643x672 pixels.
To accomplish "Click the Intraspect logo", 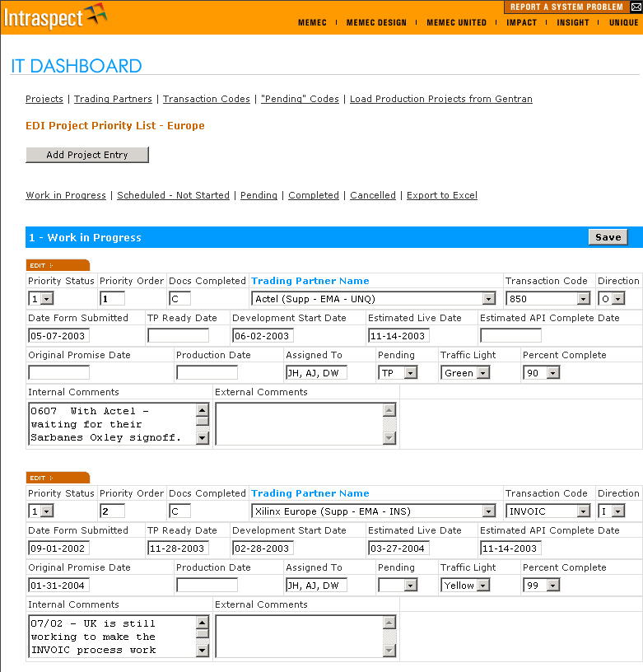I will point(54,16).
